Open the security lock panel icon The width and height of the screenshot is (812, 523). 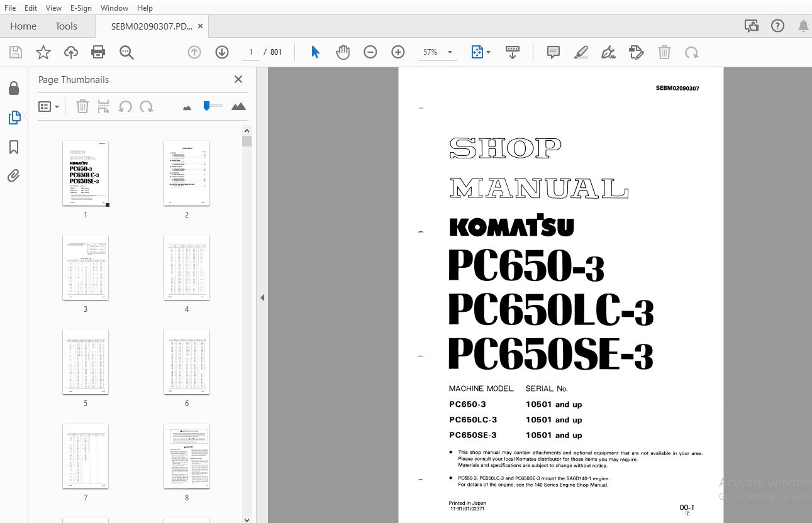14,88
